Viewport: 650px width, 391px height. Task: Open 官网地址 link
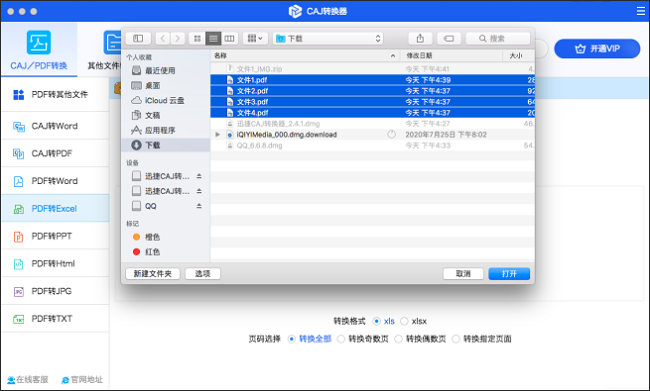coord(82,379)
